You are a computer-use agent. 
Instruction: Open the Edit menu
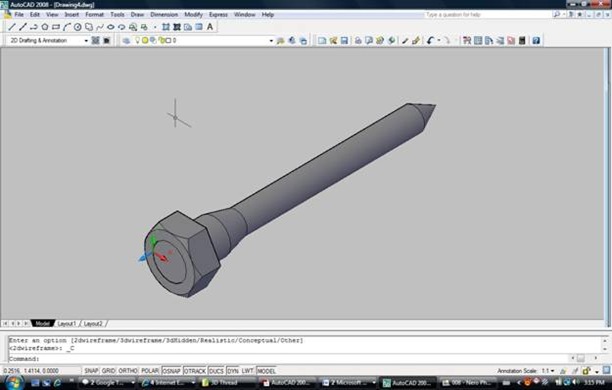[35, 14]
